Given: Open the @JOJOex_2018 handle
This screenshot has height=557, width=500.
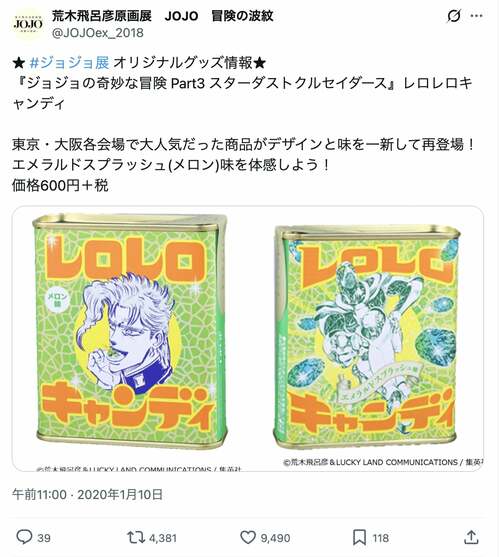Looking at the screenshot, I should point(98,33).
